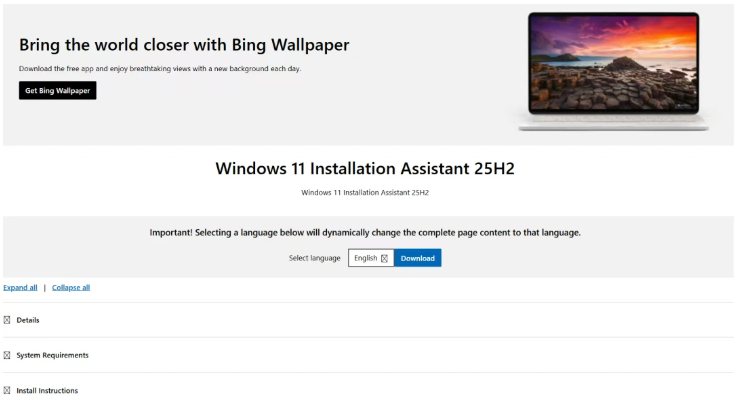The image size is (743, 414).
Task: Expand the Details section
Action: [28, 320]
